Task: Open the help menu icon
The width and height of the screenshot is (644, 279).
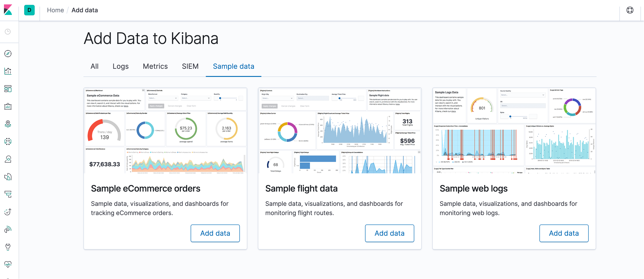Action: point(630,10)
